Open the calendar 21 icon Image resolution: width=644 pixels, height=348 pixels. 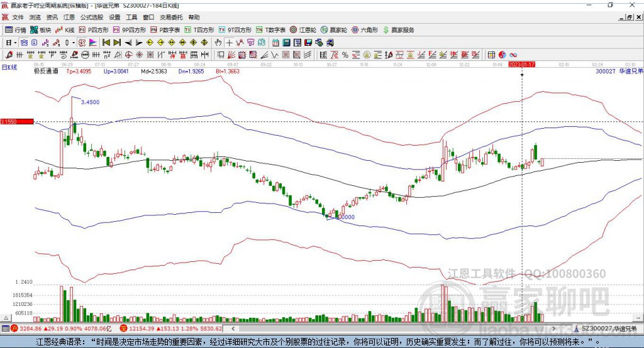(x=275, y=43)
